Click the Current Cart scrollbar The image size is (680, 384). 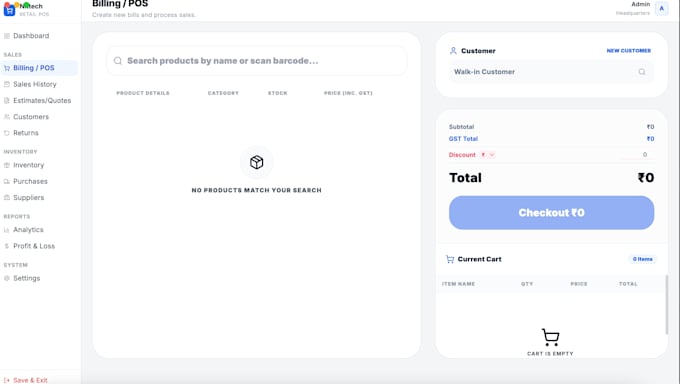(667, 305)
